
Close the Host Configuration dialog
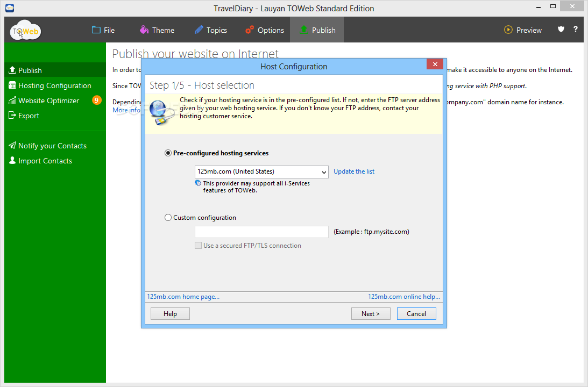(x=435, y=64)
